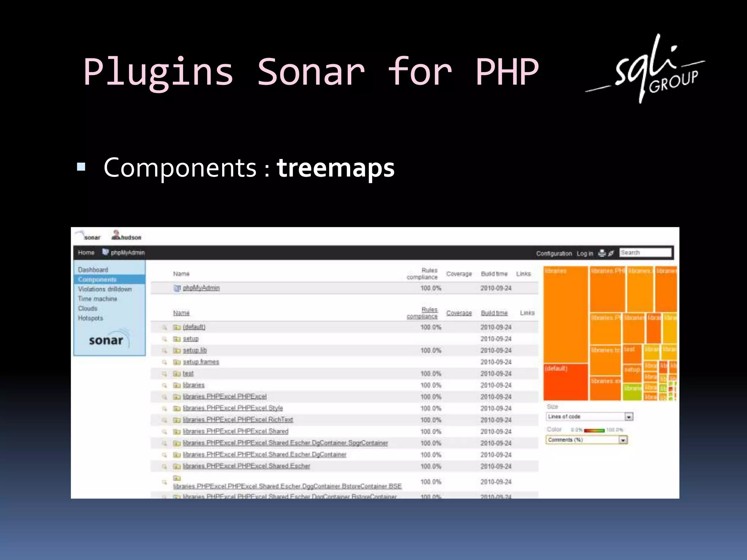Click folder icon beside libraries.PHPExcel.PHPExcel.Shared.Escher

177,466
